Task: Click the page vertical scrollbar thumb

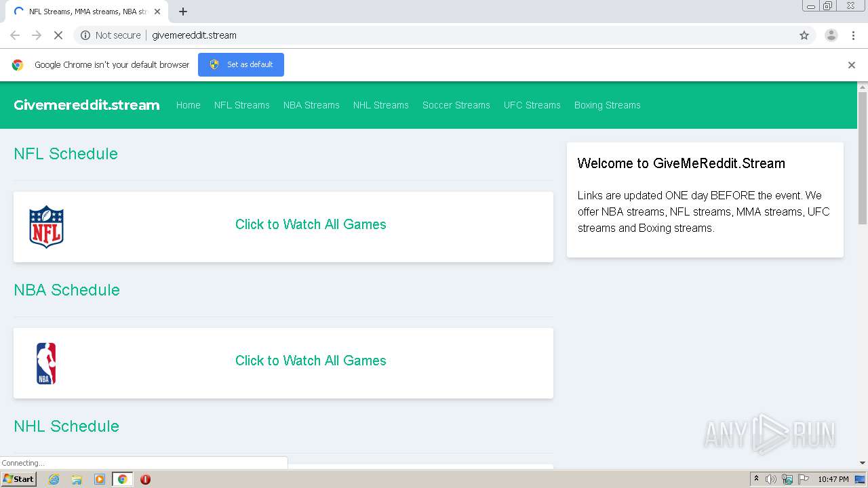Action: (863, 158)
